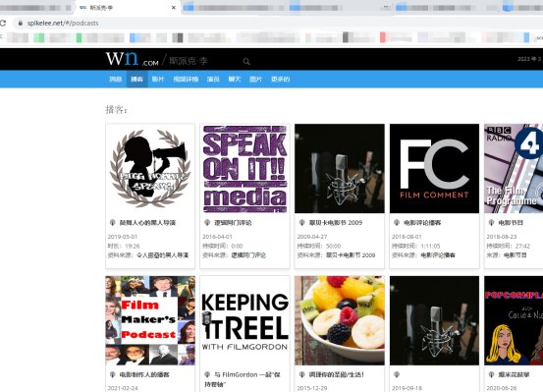
Task: Click the podcast title above 2019-05-01
Action: click(147, 222)
